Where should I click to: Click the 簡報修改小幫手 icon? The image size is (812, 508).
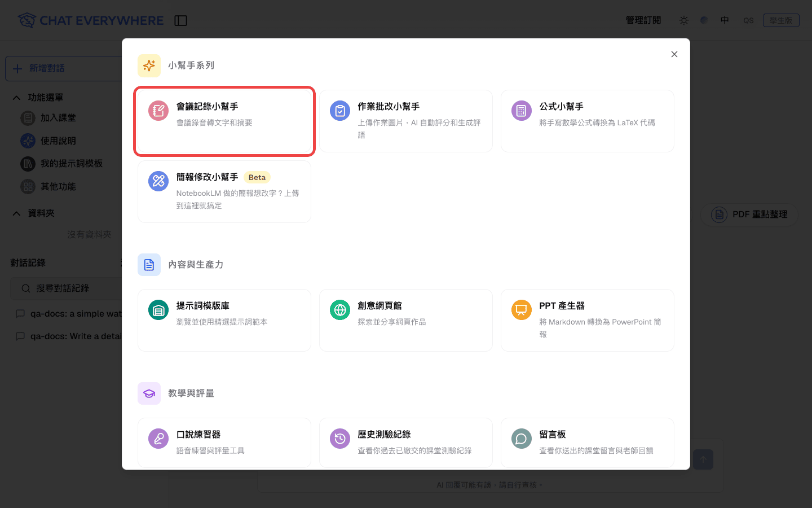[x=158, y=182]
